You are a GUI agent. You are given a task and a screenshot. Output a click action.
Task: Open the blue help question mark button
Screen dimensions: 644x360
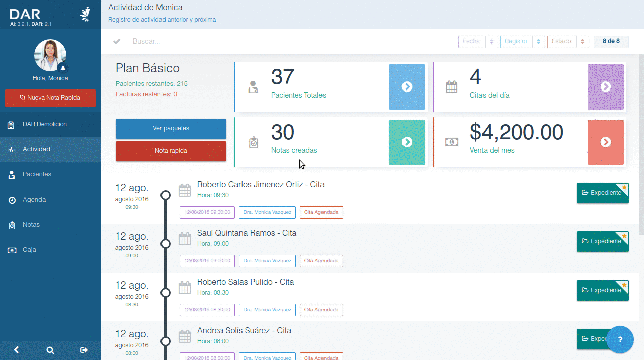coord(620,339)
